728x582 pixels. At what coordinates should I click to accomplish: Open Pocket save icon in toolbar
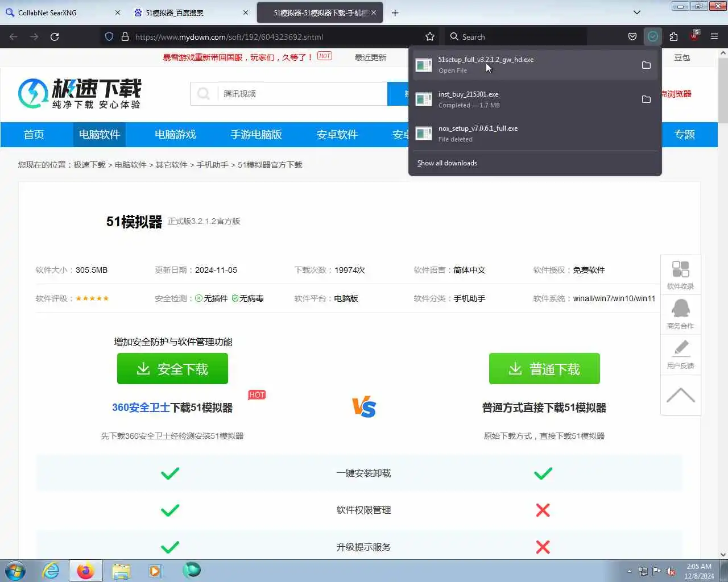[632, 36]
